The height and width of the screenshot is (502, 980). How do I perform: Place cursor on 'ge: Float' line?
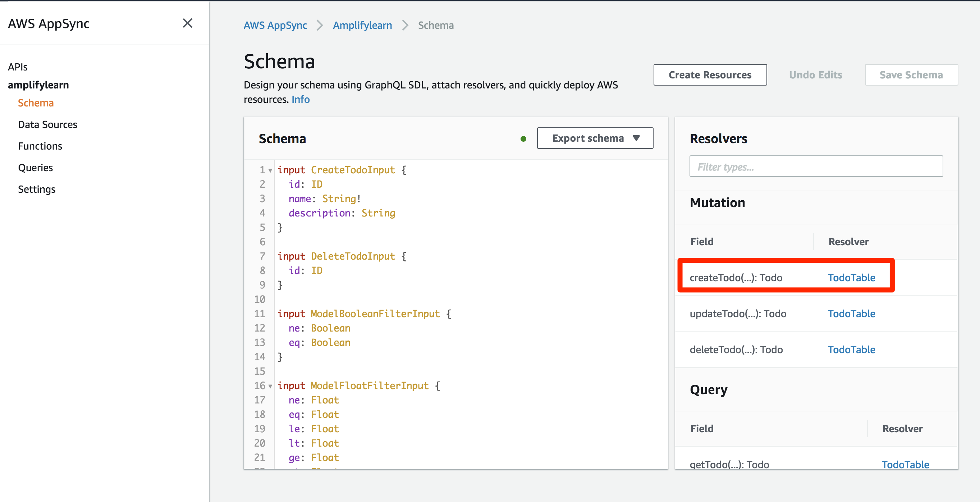pos(313,457)
